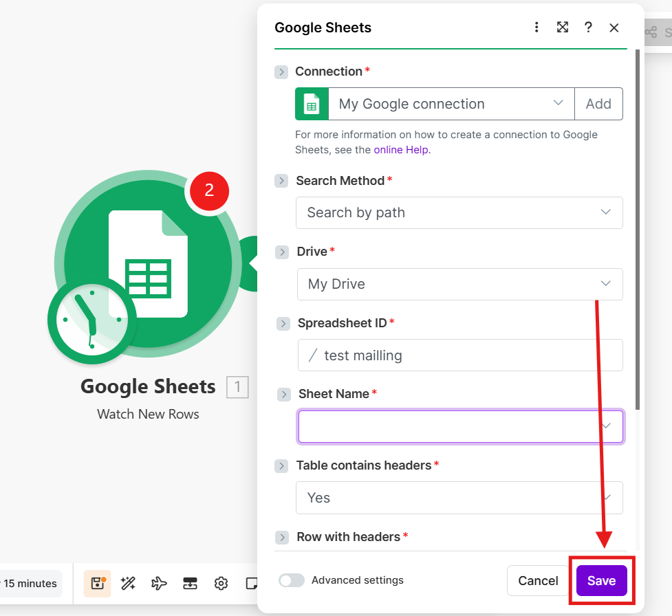Click the module number 1 box

[x=237, y=387]
